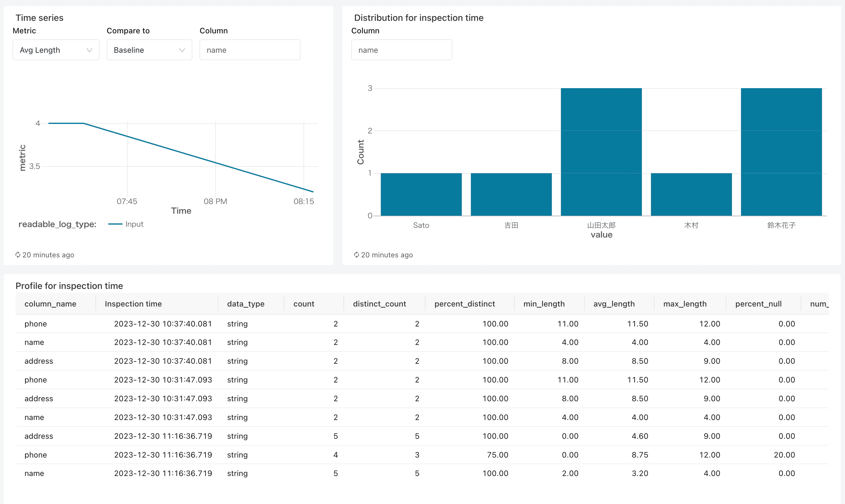Click the data_type column header
Viewport: 845px width, 504px height.
pos(245,304)
